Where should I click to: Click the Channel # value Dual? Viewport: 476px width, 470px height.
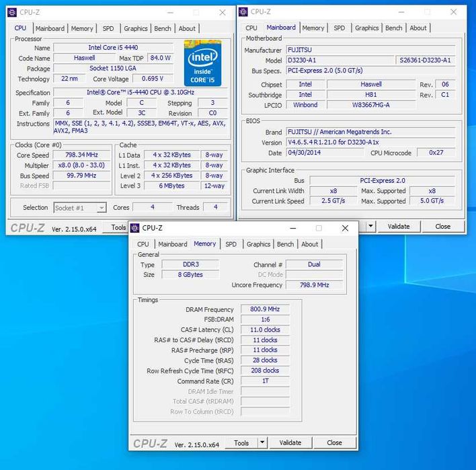tap(314, 264)
